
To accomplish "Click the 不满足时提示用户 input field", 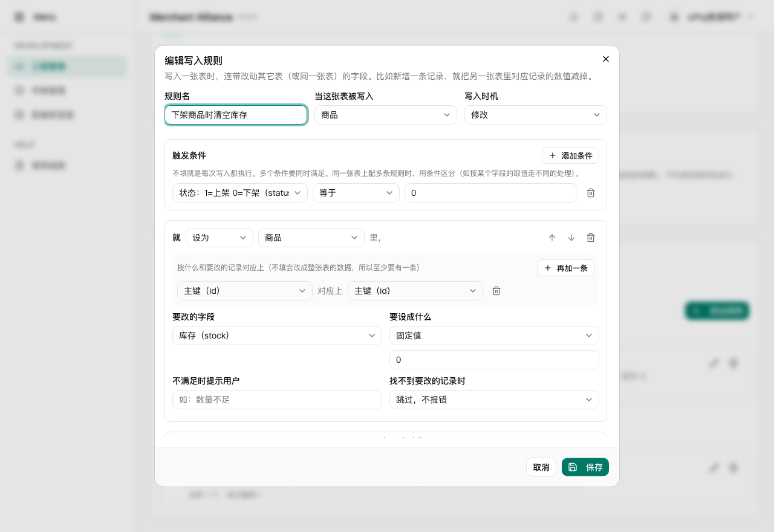I will 277,400.
